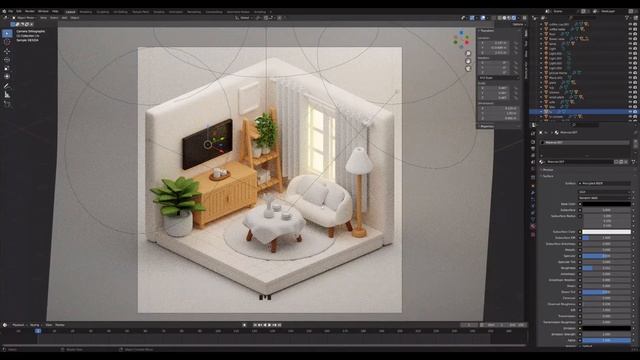Click the Options button in viewport header
This screenshot has height=360, width=640.
pyautogui.click(x=518, y=24)
